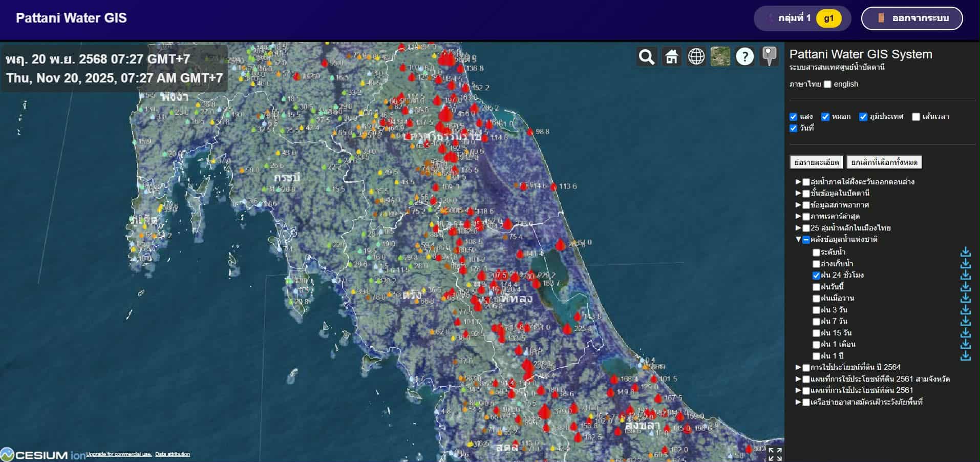This screenshot has width=980, height=462.
Task: Uncheck the วันที่ date checkbox
Action: (x=794, y=128)
